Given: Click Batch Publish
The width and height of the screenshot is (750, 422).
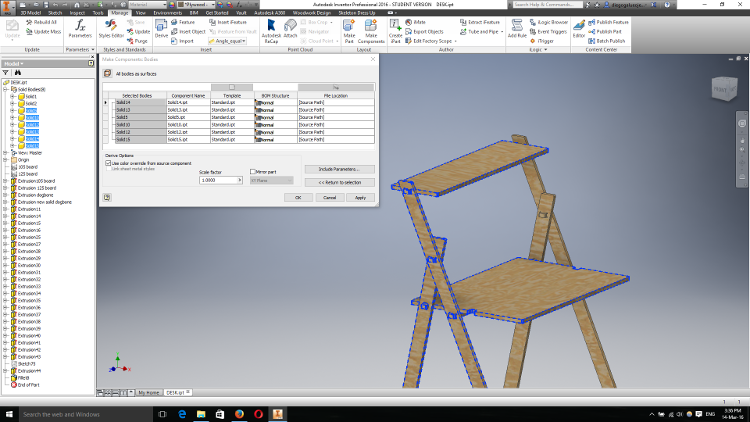Looking at the screenshot, I should [x=607, y=41].
